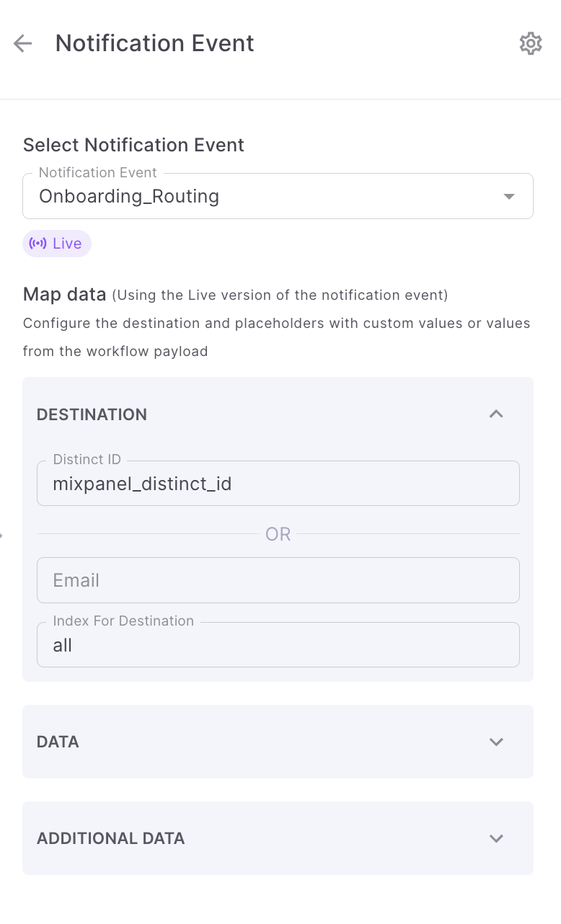Click into the Email input field

[x=278, y=580]
